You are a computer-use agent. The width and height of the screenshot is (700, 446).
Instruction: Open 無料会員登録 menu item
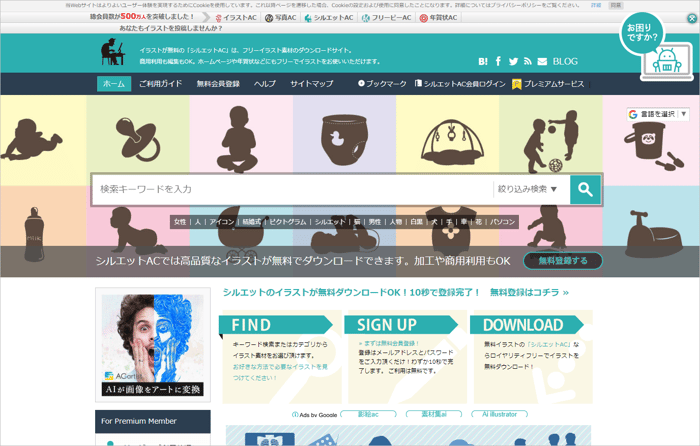[x=218, y=83]
